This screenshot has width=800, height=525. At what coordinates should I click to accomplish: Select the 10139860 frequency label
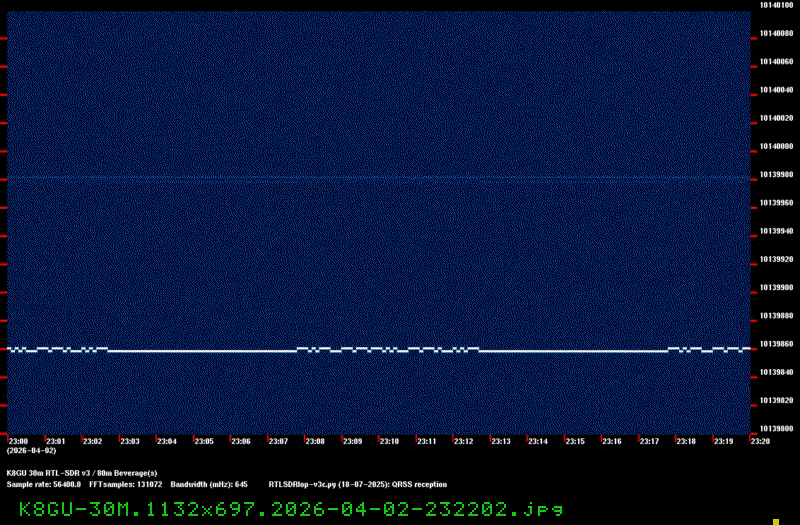click(777, 344)
